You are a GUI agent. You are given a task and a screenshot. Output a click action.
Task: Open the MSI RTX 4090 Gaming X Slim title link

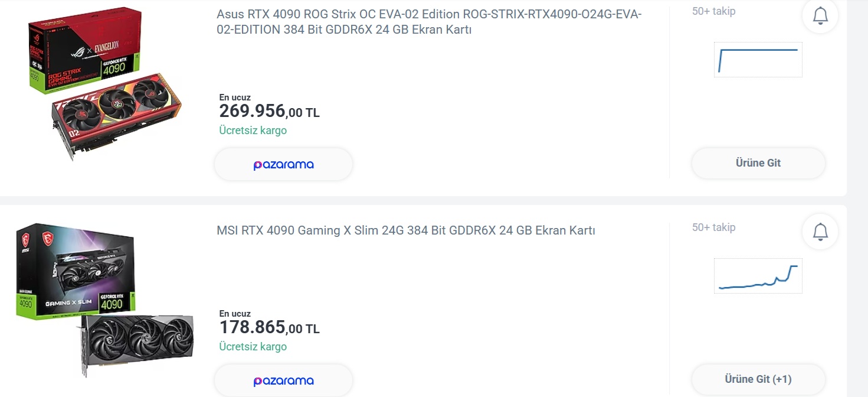[x=406, y=230]
